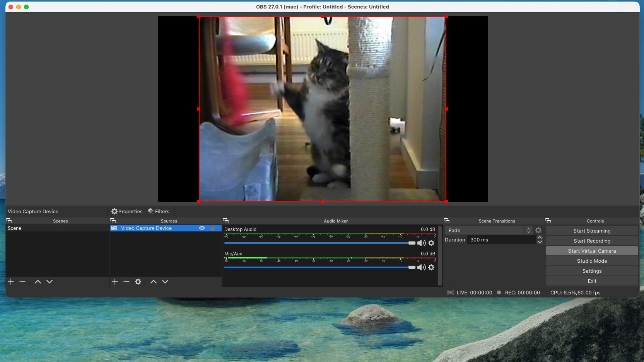This screenshot has width=644, height=362.
Task: Hide the Video Capture Device source
Action: coord(202,228)
